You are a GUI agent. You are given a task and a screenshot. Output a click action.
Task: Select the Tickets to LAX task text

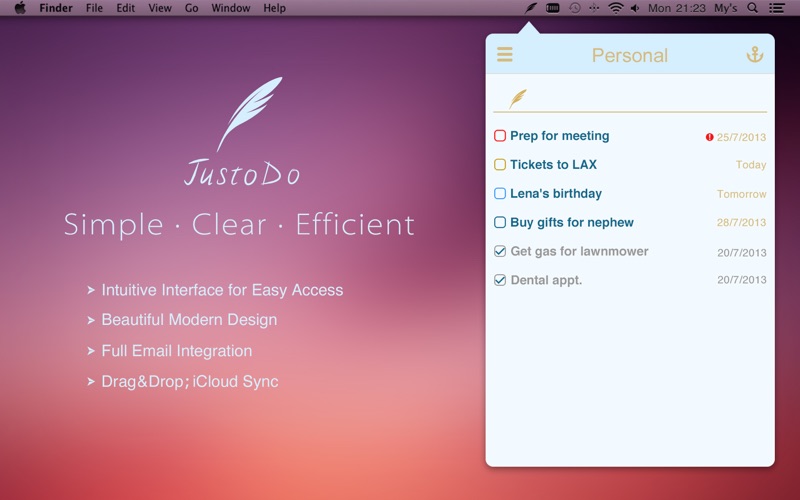[554, 164]
